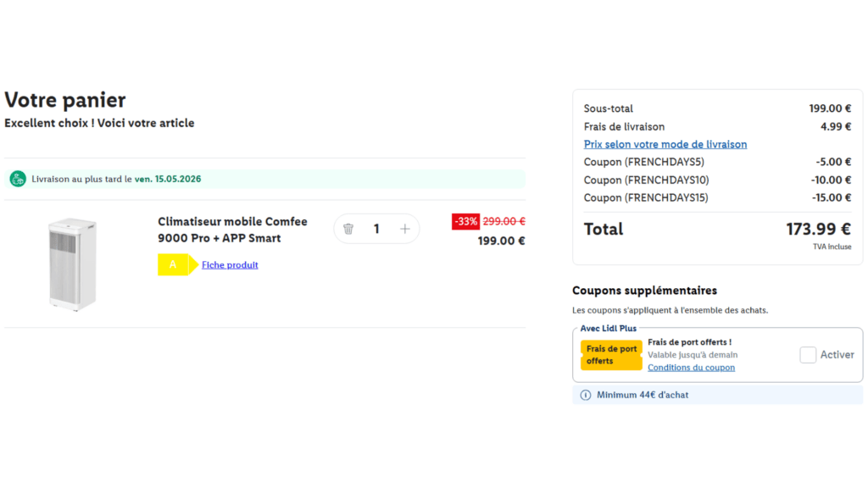The height and width of the screenshot is (488, 868).
Task: Click the quantity value 1
Action: pyautogui.click(x=376, y=229)
